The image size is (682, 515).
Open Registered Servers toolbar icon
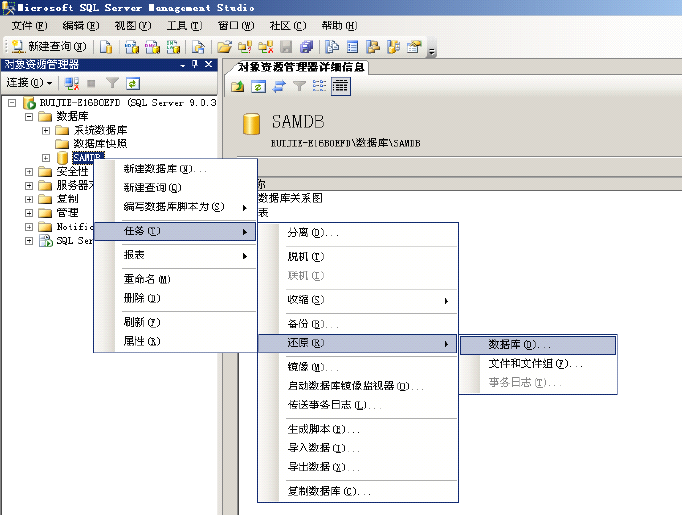[x=332, y=47]
